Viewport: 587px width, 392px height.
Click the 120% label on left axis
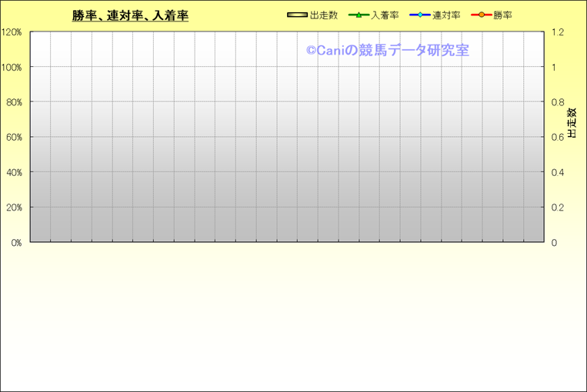[x=12, y=32]
